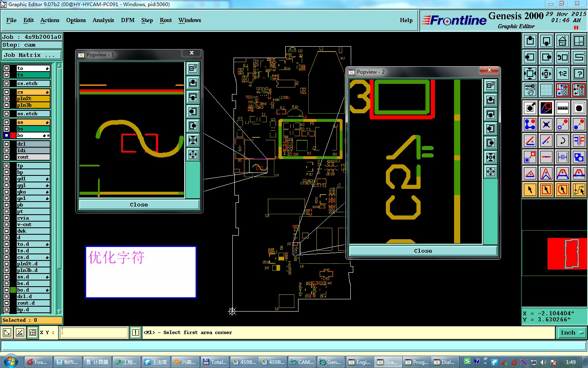The image size is (588, 368).
Task: Open the Windows menu
Action: pyautogui.click(x=189, y=20)
